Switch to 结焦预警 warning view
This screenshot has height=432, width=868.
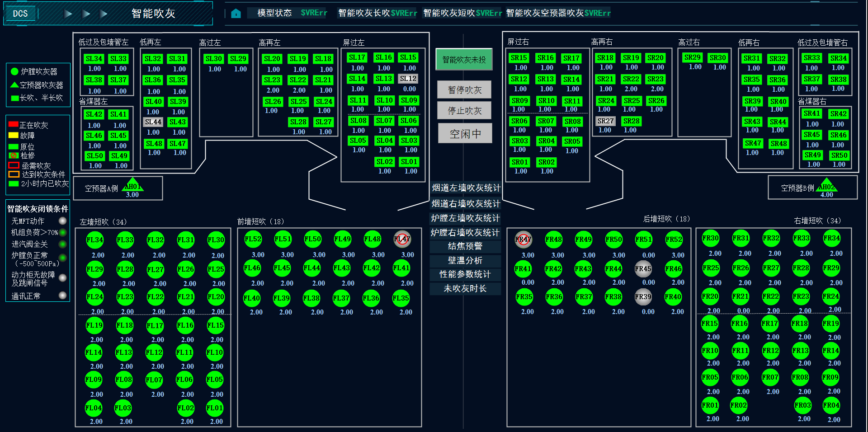(465, 246)
